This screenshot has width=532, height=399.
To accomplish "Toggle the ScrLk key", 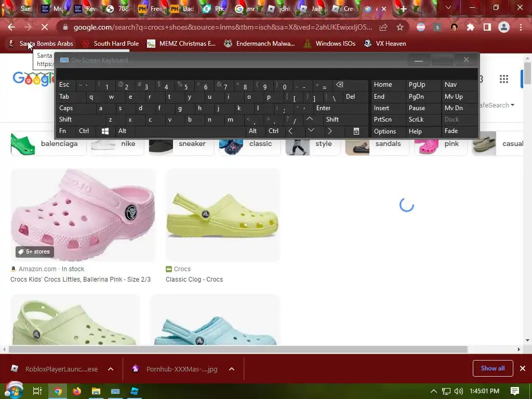I will tap(423, 119).
